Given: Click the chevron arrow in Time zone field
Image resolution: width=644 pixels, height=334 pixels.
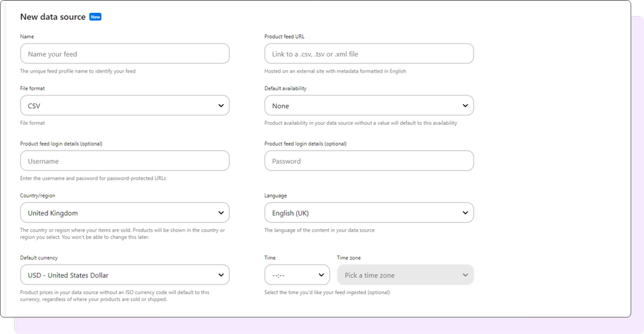Looking at the screenshot, I should [x=465, y=275].
